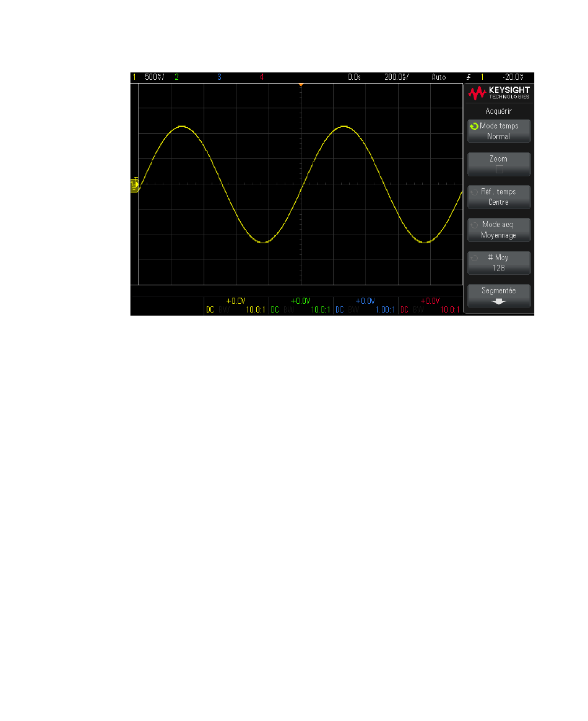The image size is (588, 721).
Task: Open the Mode acq Moyennage softkey
Action: [499, 230]
